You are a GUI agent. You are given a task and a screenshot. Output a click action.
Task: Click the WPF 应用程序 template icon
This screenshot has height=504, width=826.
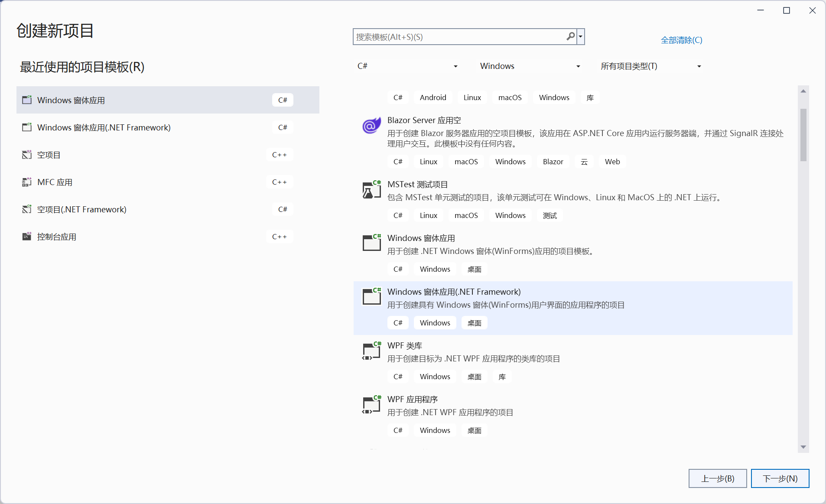pyautogui.click(x=371, y=405)
